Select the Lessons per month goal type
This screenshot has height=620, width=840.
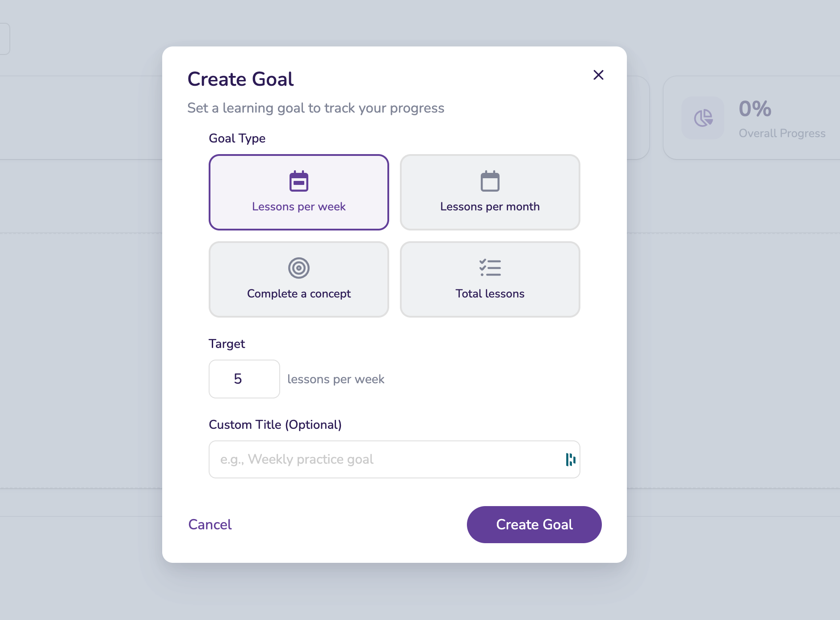490,192
